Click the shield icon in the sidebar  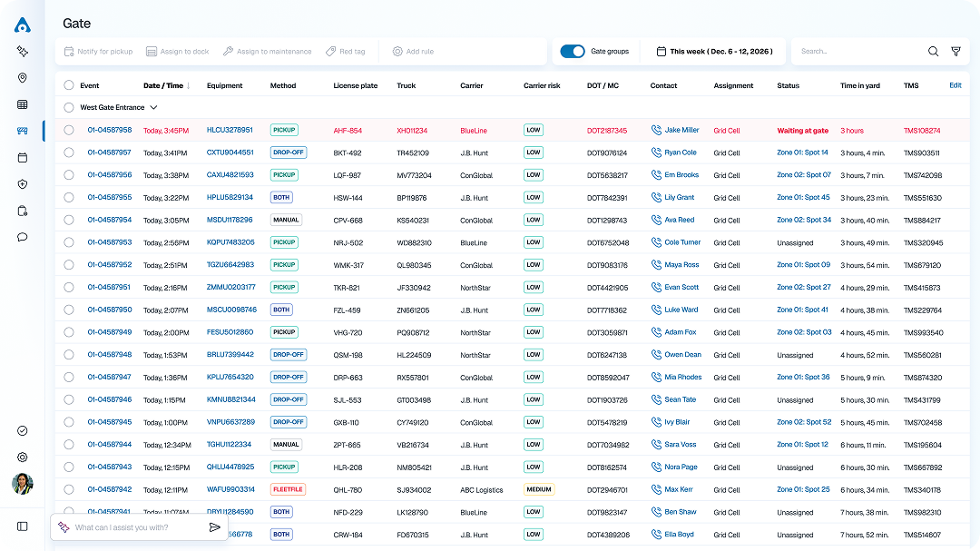coord(23,184)
